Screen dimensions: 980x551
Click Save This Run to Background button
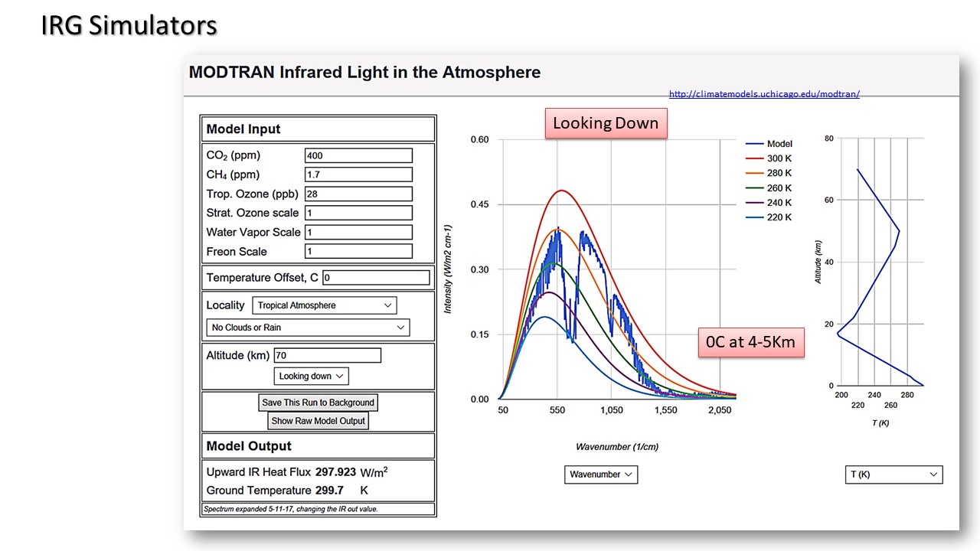click(318, 403)
